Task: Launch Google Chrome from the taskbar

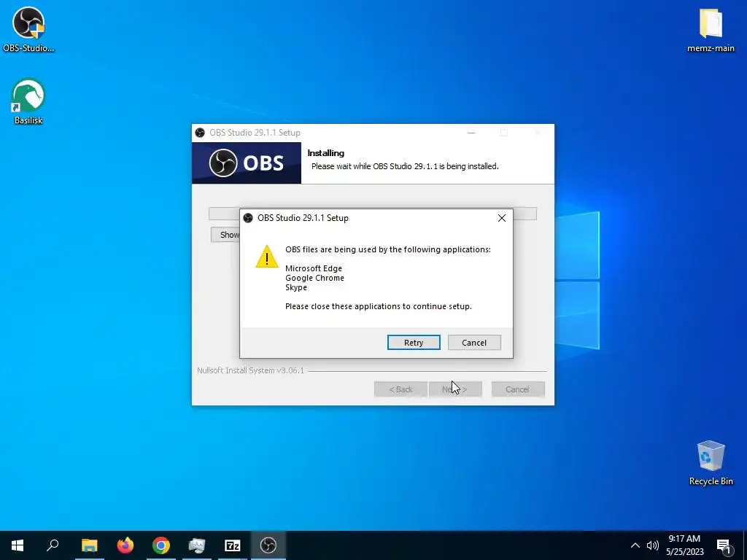Action: 161,545
